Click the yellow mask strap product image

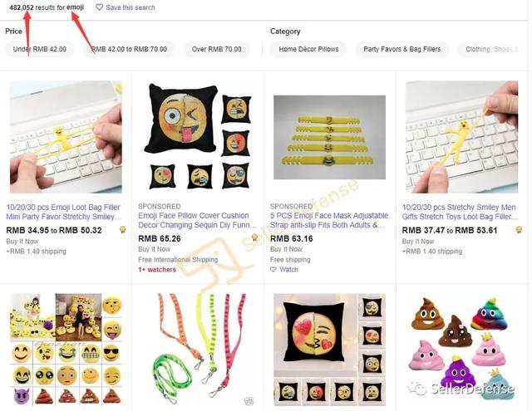329,137
